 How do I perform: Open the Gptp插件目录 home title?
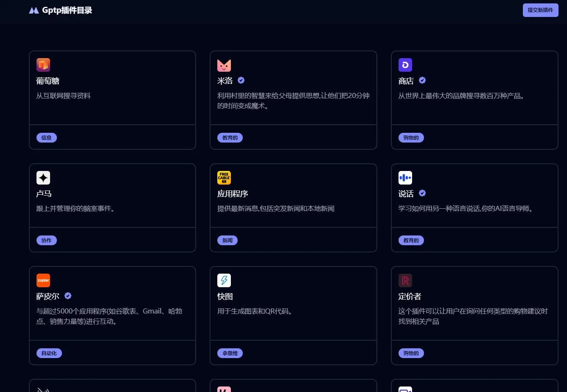pos(67,11)
